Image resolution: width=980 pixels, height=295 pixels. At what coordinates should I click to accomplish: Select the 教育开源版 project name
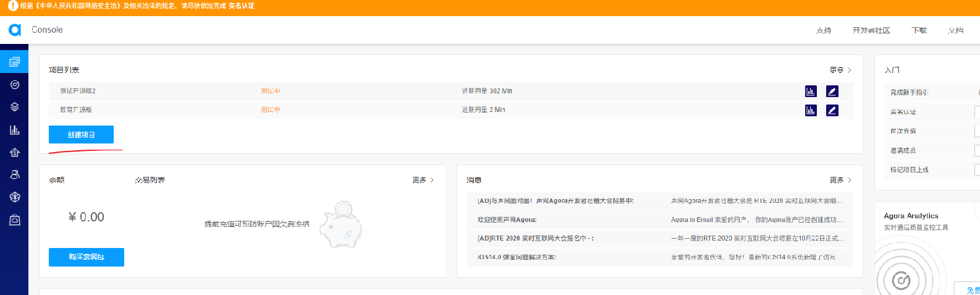point(76,109)
